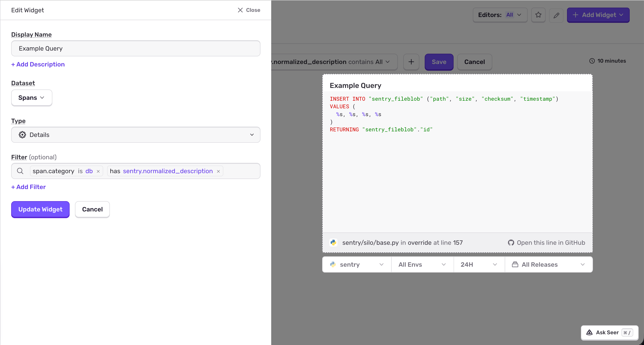Open the Add Widget dropdown
The width and height of the screenshot is (644, 345).
coord(598,15)
